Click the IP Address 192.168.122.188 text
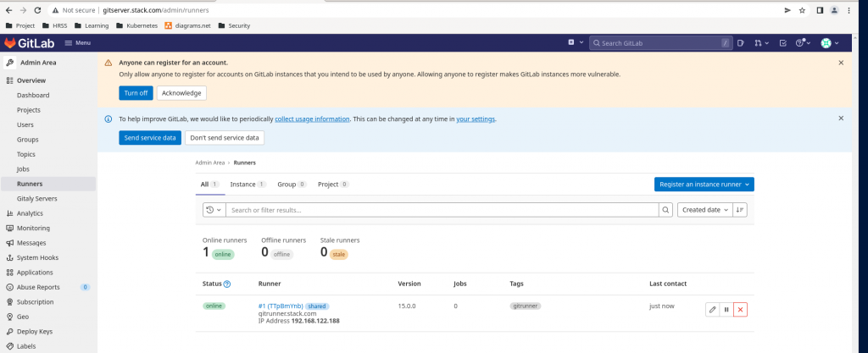The height and width of the screenshot is (353, 868). [x=299, y=320]
